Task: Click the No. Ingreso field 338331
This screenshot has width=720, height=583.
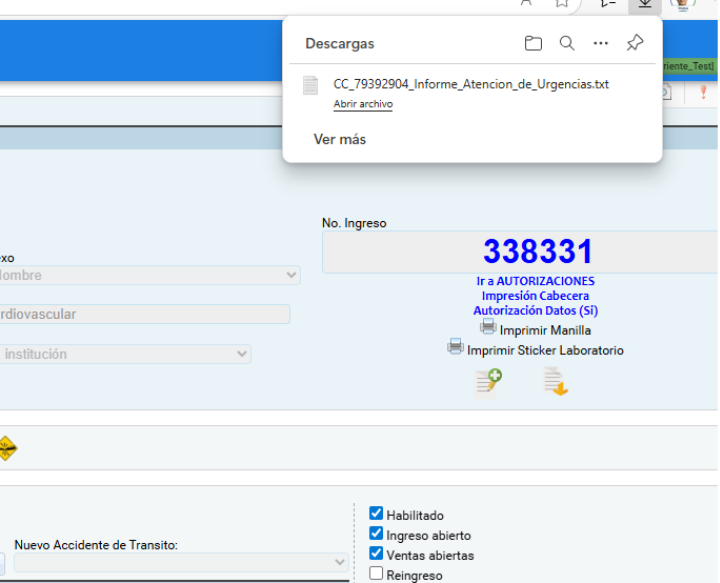Action: coord(537,252)
